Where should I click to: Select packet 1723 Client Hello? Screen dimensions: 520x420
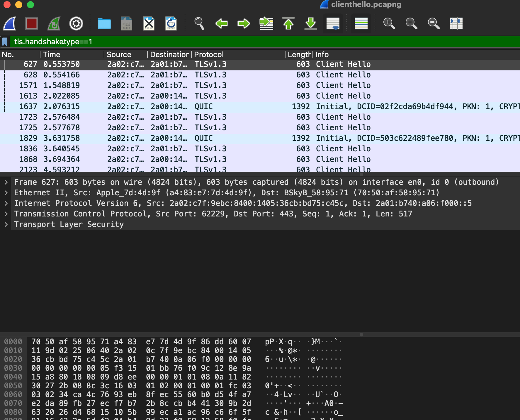[260, 117]
